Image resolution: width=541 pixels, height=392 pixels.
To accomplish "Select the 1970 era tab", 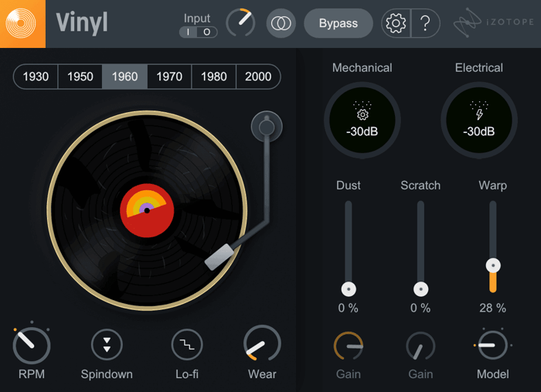I will tap(169, 77).
